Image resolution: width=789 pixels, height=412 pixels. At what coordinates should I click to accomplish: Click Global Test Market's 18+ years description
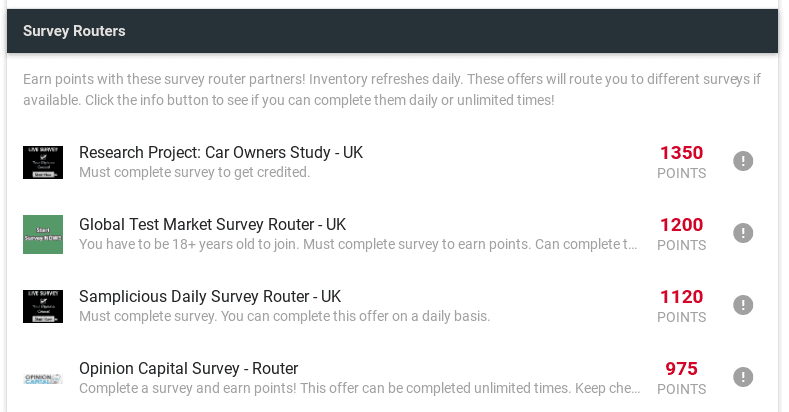pos(358,244)
